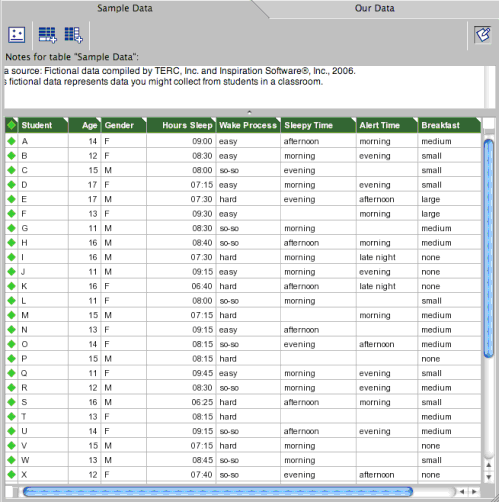
Task: Select row marker for student N
Action: click(11, 330)
